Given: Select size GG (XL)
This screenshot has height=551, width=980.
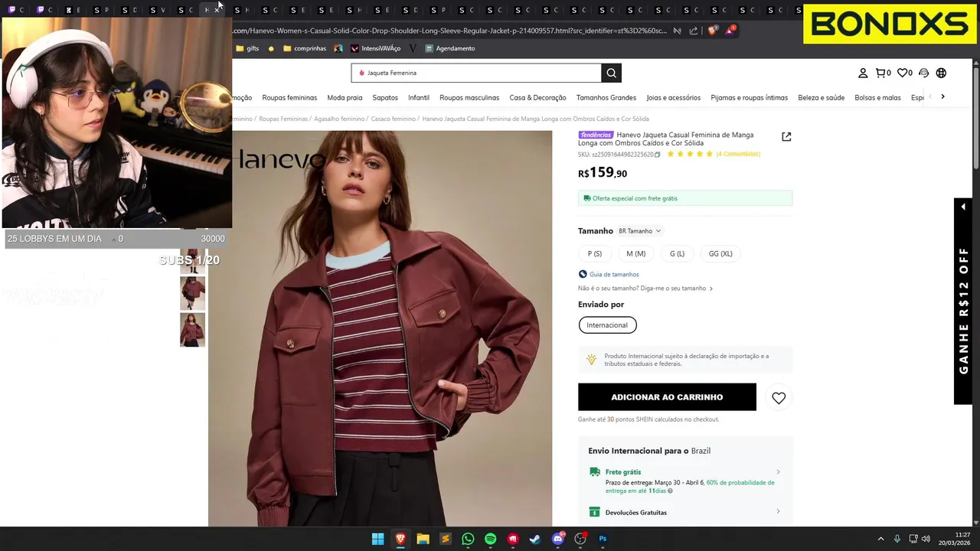Looking at the screenshot, I should coord(720,253).
